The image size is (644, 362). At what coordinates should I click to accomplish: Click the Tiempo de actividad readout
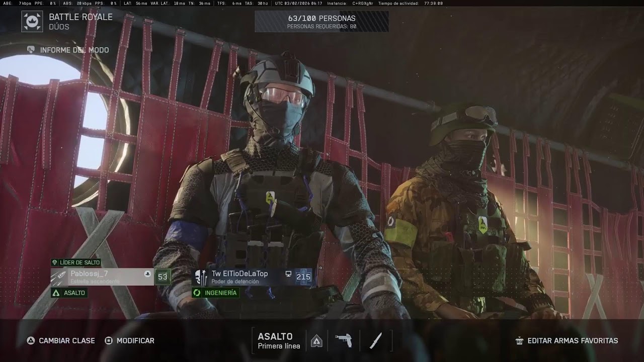click(411, 3)
